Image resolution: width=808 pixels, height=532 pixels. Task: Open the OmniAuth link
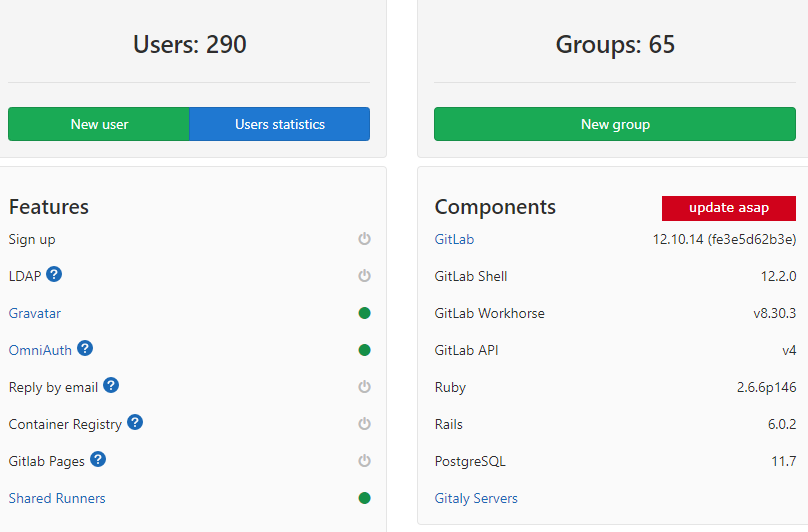[x=40, y=351]
